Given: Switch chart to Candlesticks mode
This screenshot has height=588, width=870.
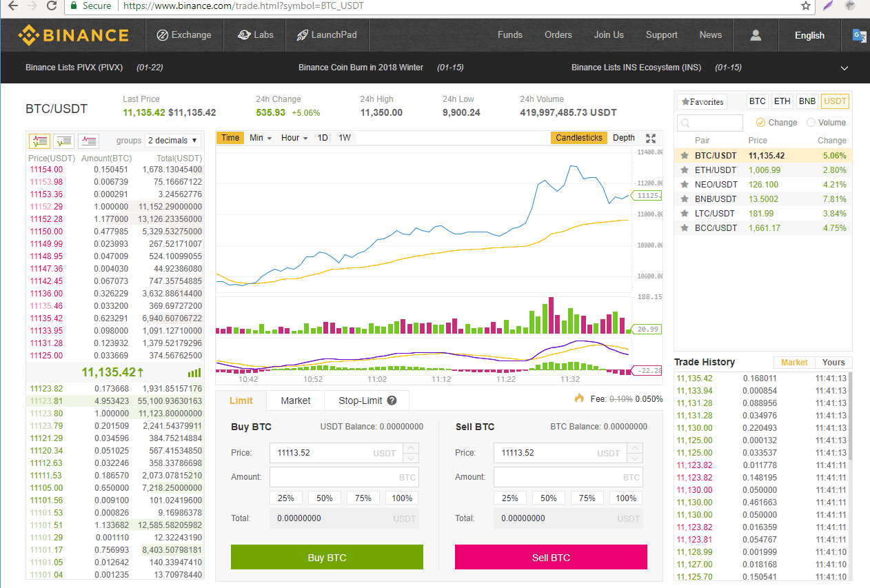Looking at the screenshot, I should point(579,138).
